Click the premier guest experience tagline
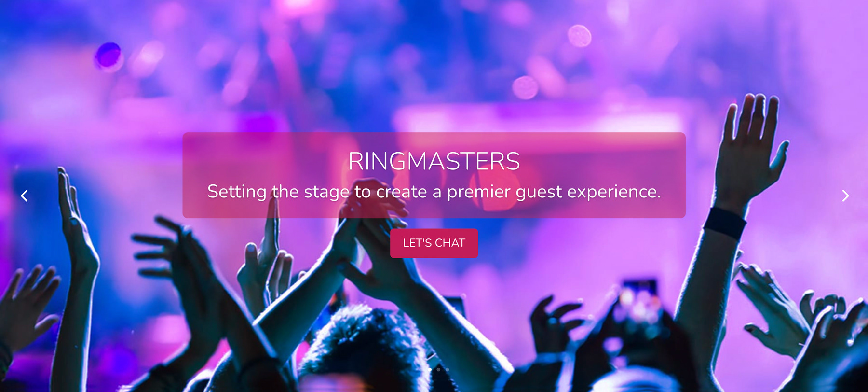The width and height of the screenshot is (868, 392). 434,192
